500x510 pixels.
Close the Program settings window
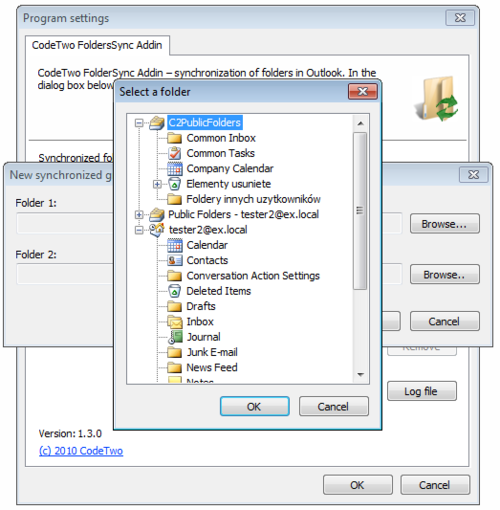tap(460, 18)
